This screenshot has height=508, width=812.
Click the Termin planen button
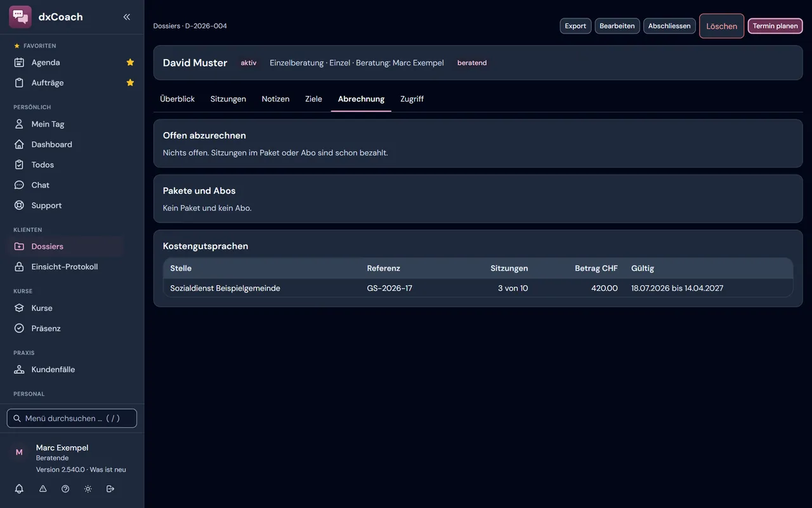[x=775, y=26]
